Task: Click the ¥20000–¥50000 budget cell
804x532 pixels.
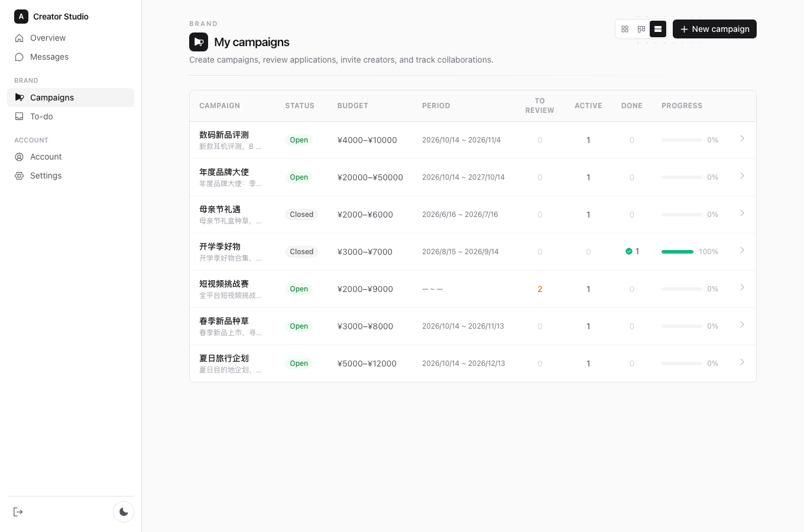Action: coord(370,177)
